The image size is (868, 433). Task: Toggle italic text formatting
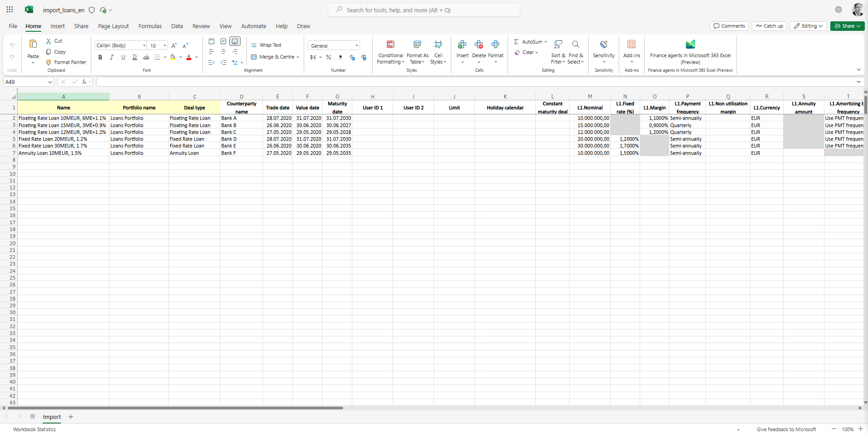[x=112, y=58]
